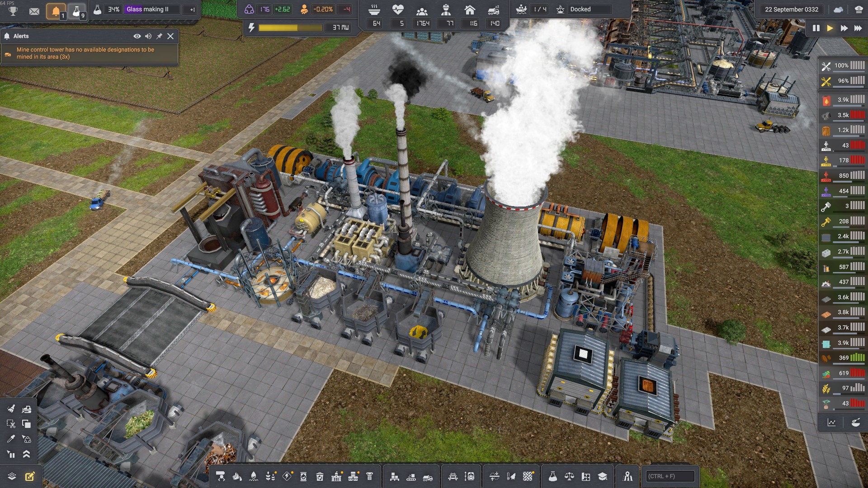The height and width of the screenshot is (488, 868).
Task: Open the smelting flames build category
Action: click(x=237, y=476)
